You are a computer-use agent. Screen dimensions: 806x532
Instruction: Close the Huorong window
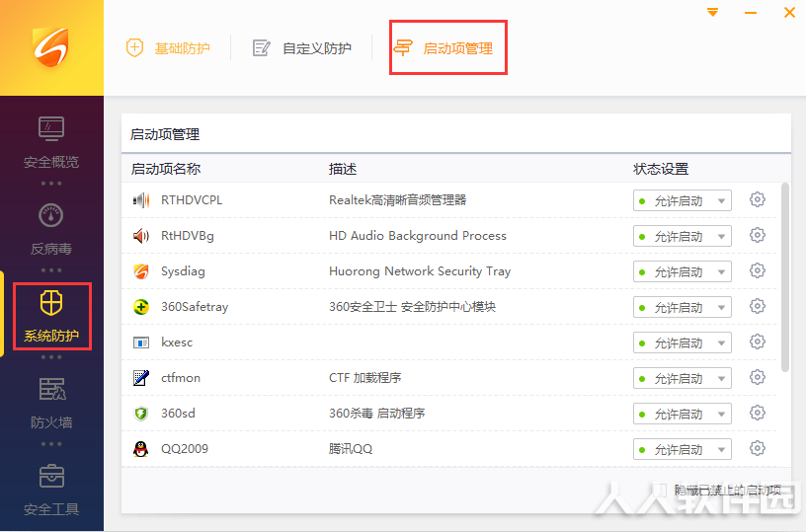(x=789, y=12)
